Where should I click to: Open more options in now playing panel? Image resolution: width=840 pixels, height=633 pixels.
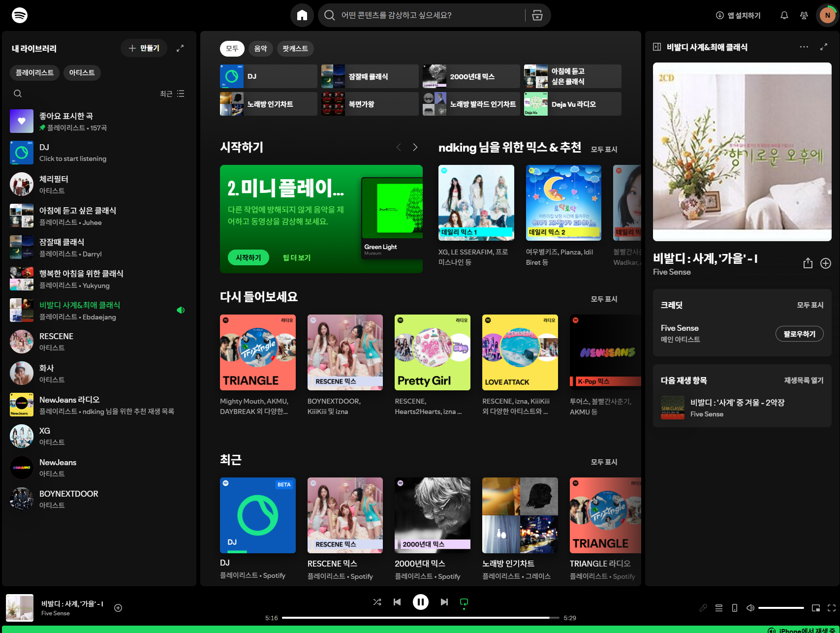[x=804, y=47]
